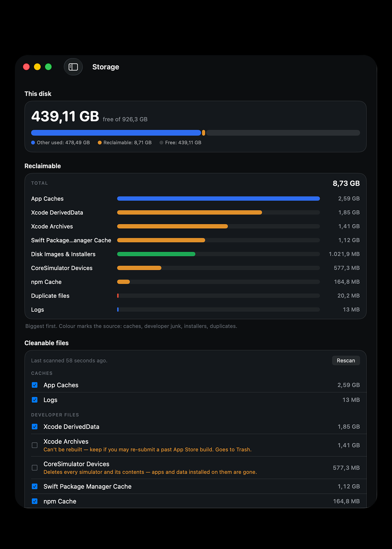Disable the Xcode DerivedData checkbox
This screenshot has height=549, width=392.
(x=34, y=427)
